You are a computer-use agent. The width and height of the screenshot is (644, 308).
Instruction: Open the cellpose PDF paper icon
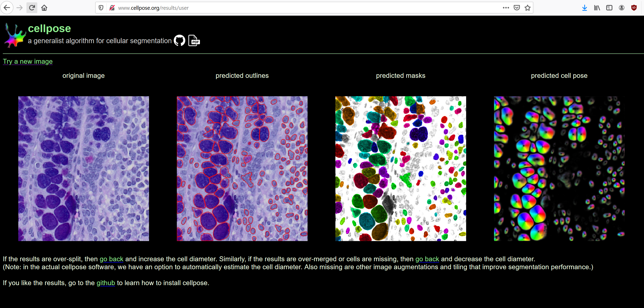[194, 41]
